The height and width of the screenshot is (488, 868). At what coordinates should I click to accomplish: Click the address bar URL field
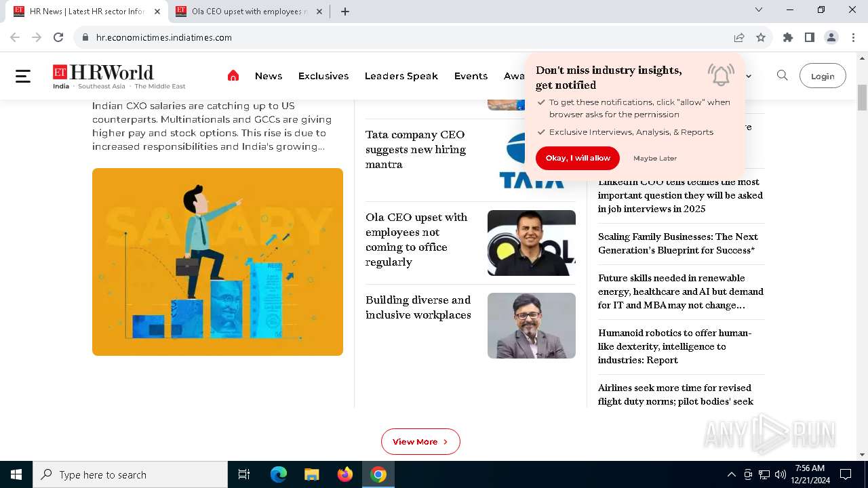[407, 37]
